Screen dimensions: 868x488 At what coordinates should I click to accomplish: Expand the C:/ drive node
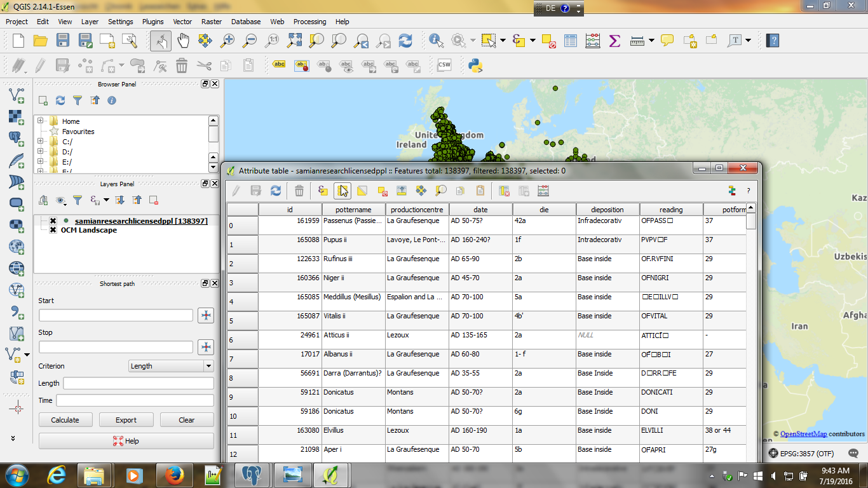tap(40, 141)
